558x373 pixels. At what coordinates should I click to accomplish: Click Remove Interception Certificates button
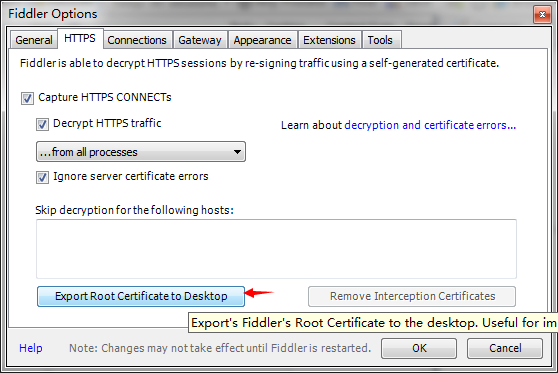tap(412, 296)
